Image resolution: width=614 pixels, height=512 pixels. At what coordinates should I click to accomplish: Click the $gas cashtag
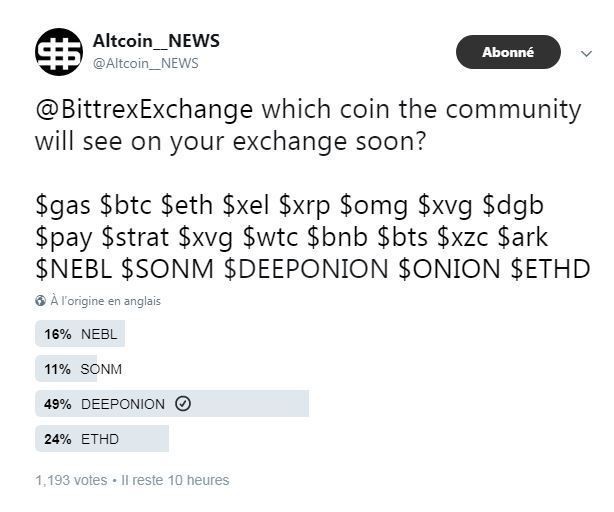[63, 207]
